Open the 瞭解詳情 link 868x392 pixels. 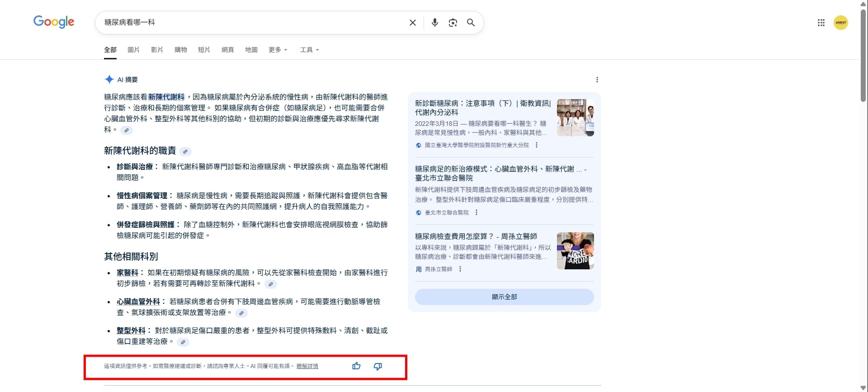click(307, 366)
